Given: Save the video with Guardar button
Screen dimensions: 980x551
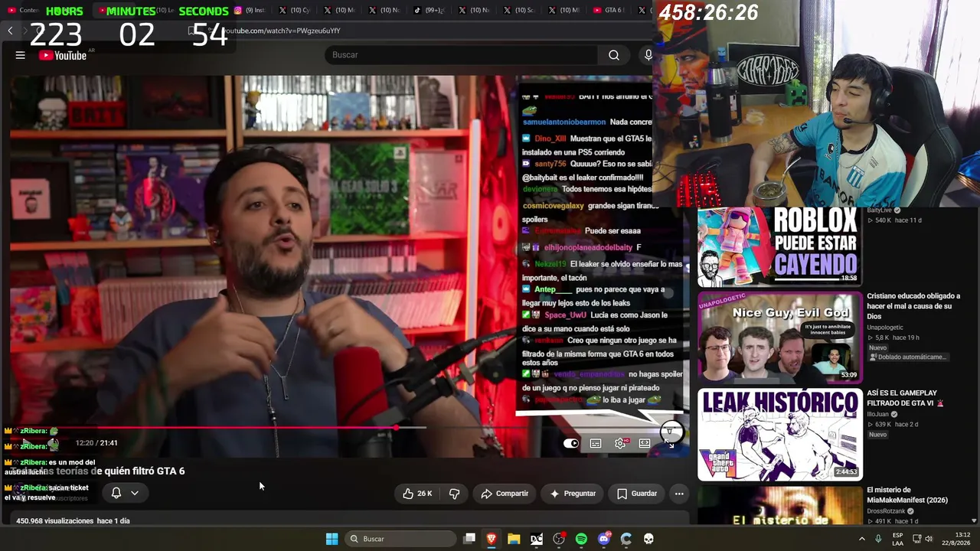Looking at the screenshot, I should pos(637,494).
